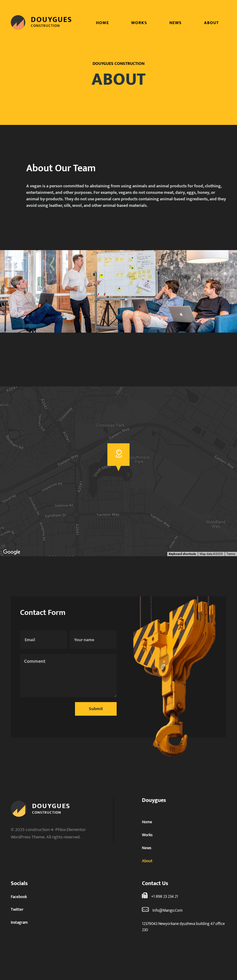Viewport: 237px width, 980px height.
Task: Visit the Twitter social link
Action: pos(17,909)
